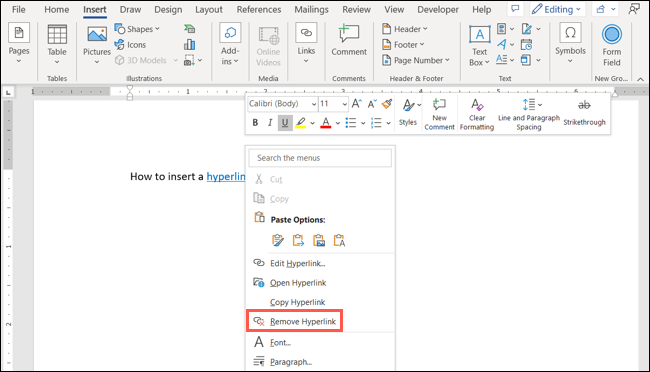
Task: Click the WordArt icon
Action: pyautogui.click(x=502, y=44)
